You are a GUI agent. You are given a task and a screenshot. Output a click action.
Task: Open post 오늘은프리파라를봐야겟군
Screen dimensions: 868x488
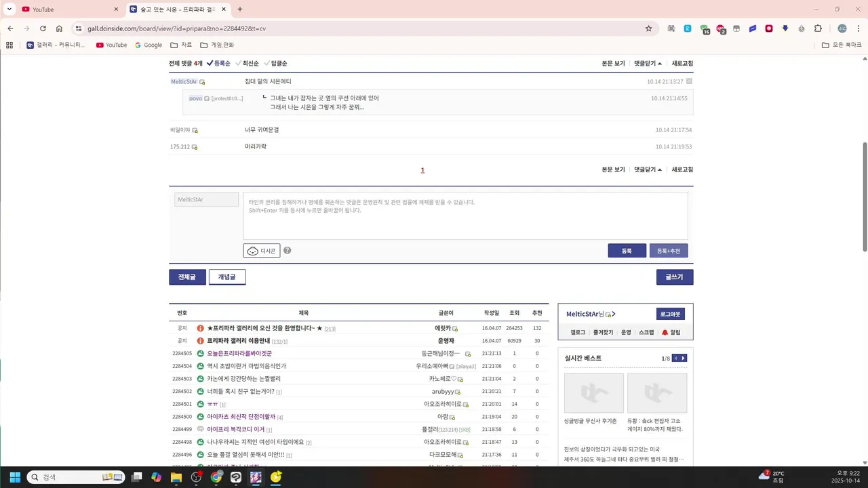239,353
